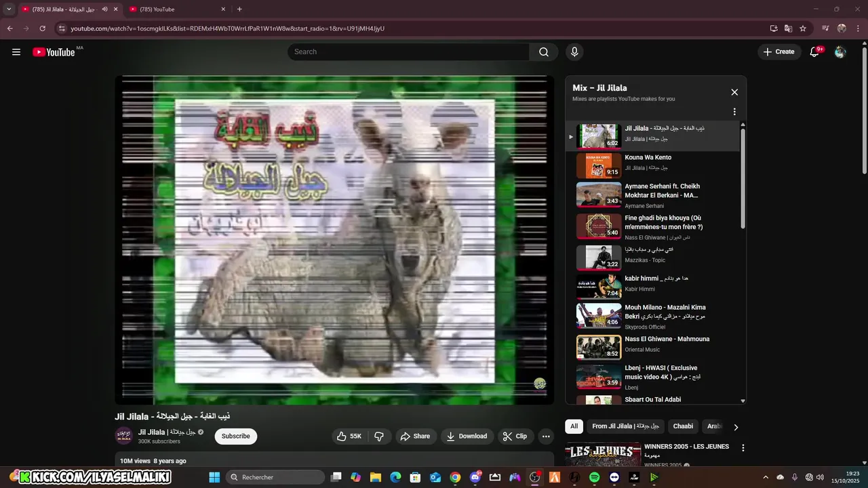Image resolution: width=868 pixels, height=488 pixels.
Task: Open Chrome three-dot menu
Action: tap(858, 28)
